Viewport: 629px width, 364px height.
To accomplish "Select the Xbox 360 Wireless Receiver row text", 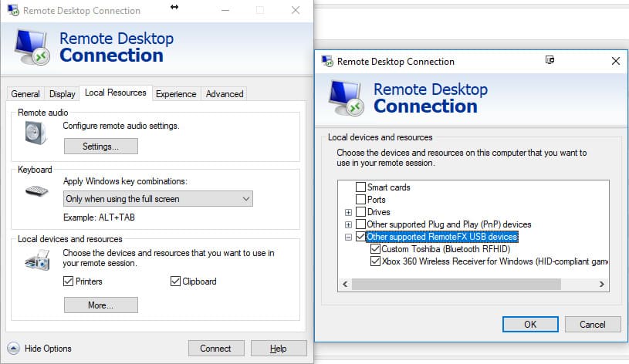I will 495,261.
